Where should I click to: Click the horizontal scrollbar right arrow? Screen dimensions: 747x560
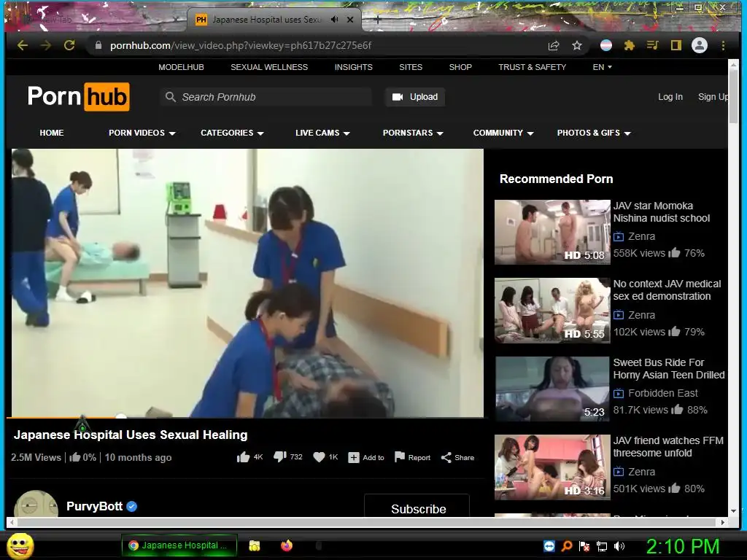coord(723,522)
